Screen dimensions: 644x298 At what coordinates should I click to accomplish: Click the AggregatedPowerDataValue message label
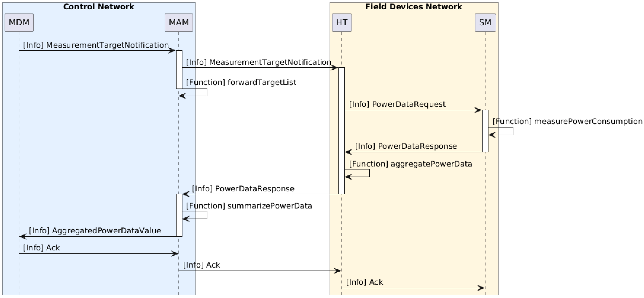[x=95, y=231]
